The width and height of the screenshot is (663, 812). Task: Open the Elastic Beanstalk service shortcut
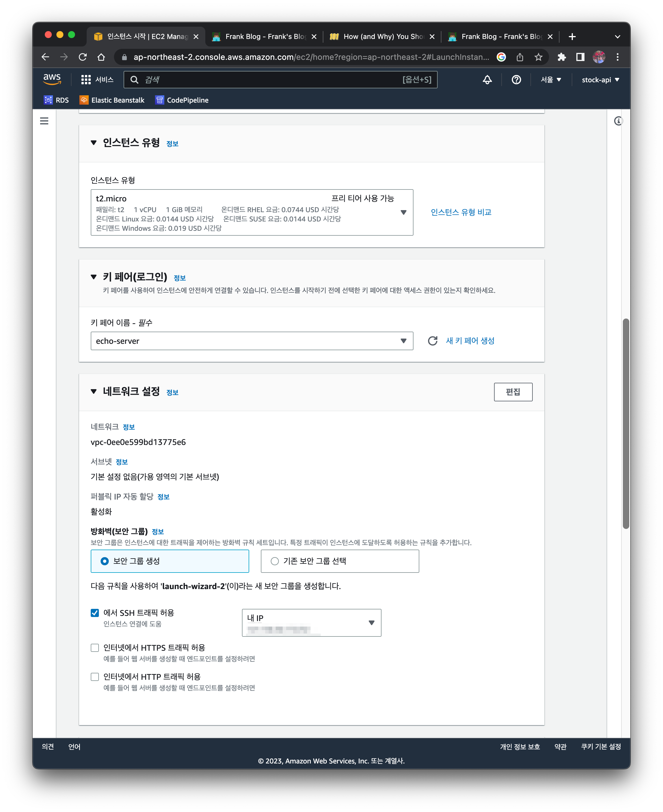tap(112, 100)
